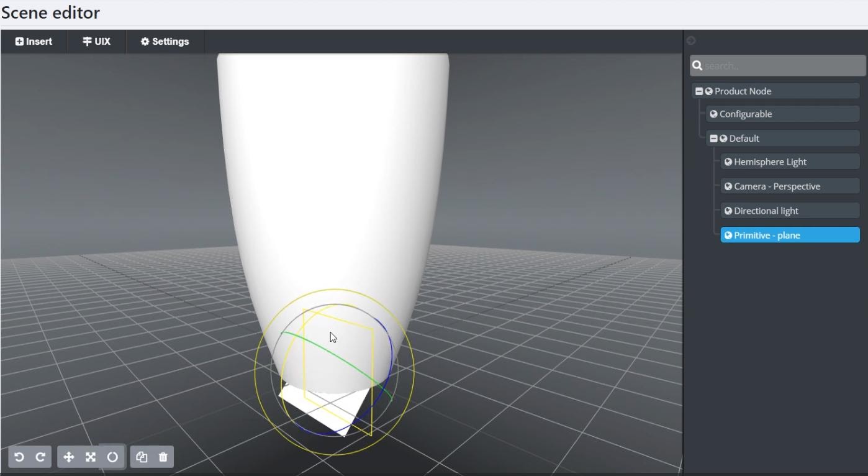Click the globe icon beside Hemisphere Light

[x=728, y=162]
